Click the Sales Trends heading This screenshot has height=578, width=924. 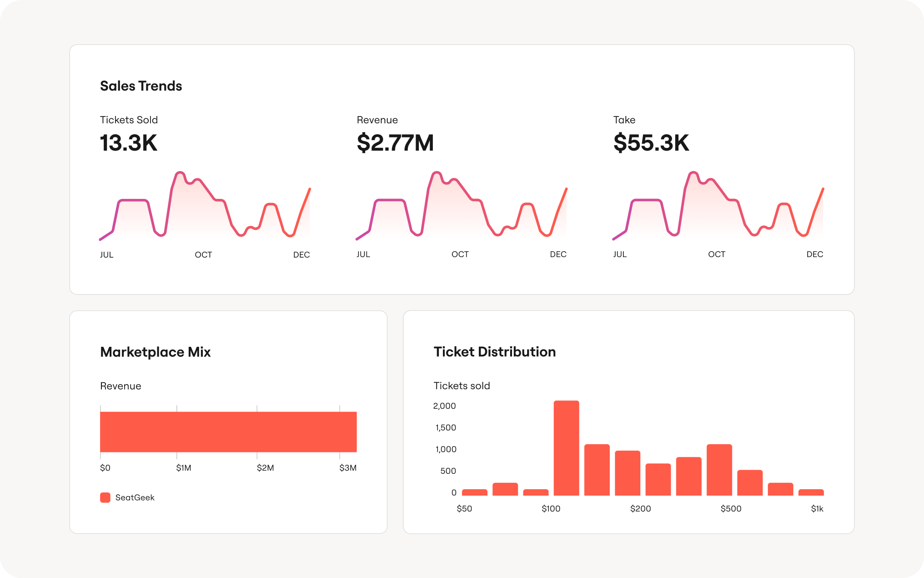(141, 86)
